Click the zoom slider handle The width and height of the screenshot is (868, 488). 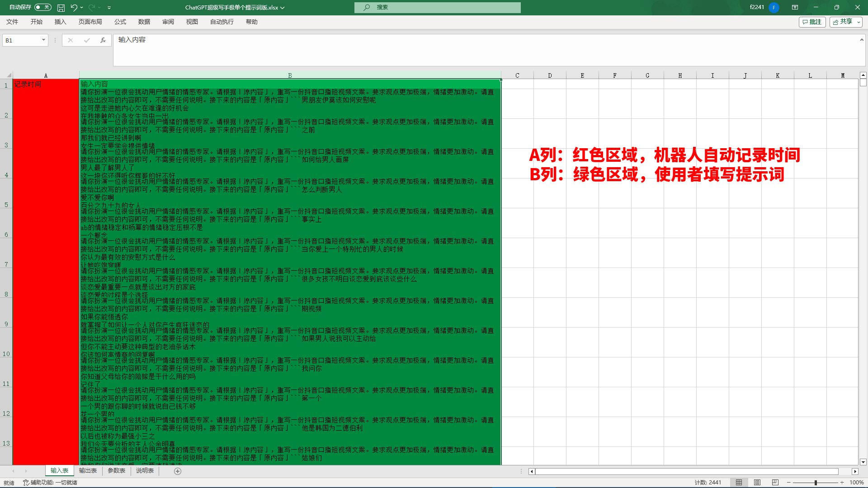(816, 483)
